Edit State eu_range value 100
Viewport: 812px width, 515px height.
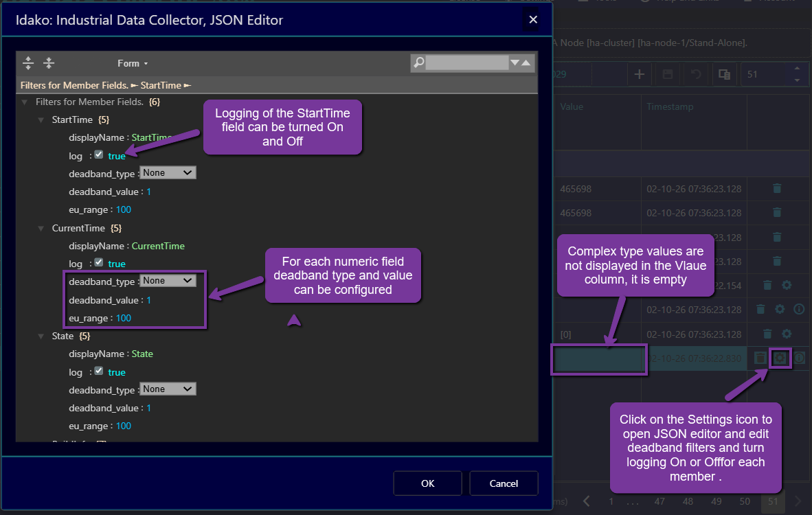[123, 426]
